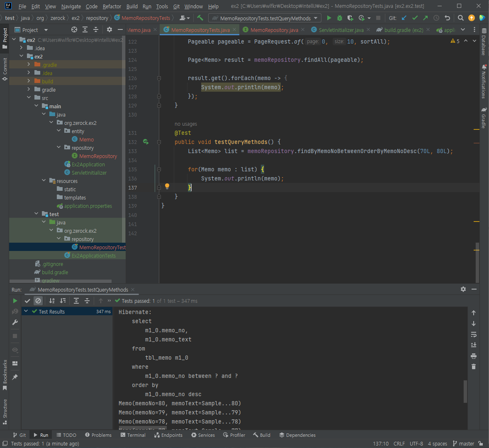The image size is (489, 448).
Task: Open the hidden editor tabs dropdown
Action: [463, 29]
